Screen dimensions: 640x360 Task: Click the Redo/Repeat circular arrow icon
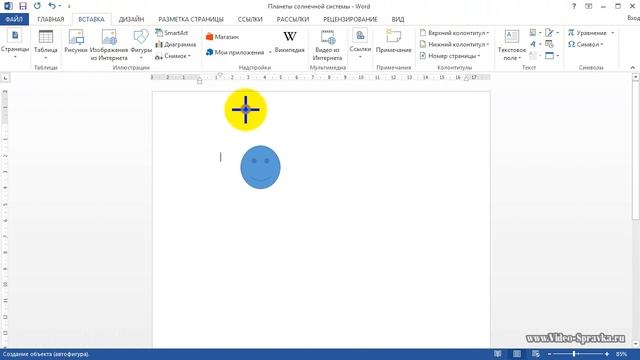37,6
